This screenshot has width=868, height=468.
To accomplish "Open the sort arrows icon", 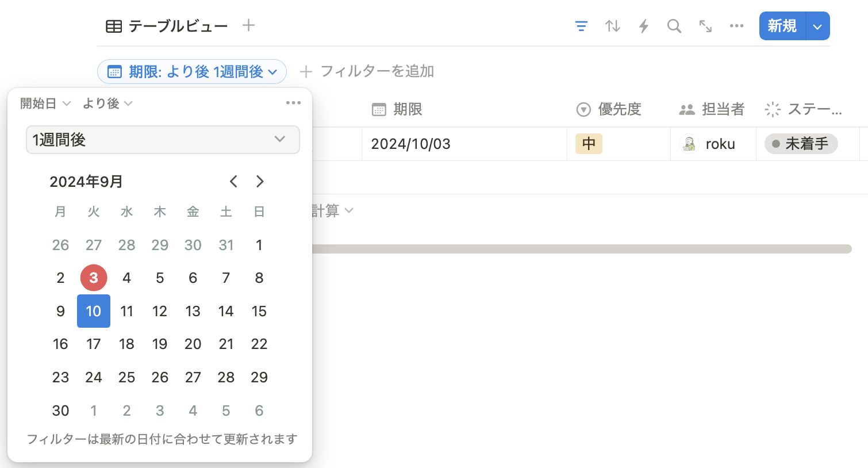I will (x=613, y=26).
